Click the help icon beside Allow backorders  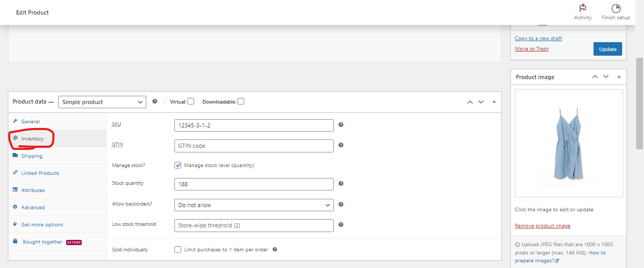(x=341, y=205)
